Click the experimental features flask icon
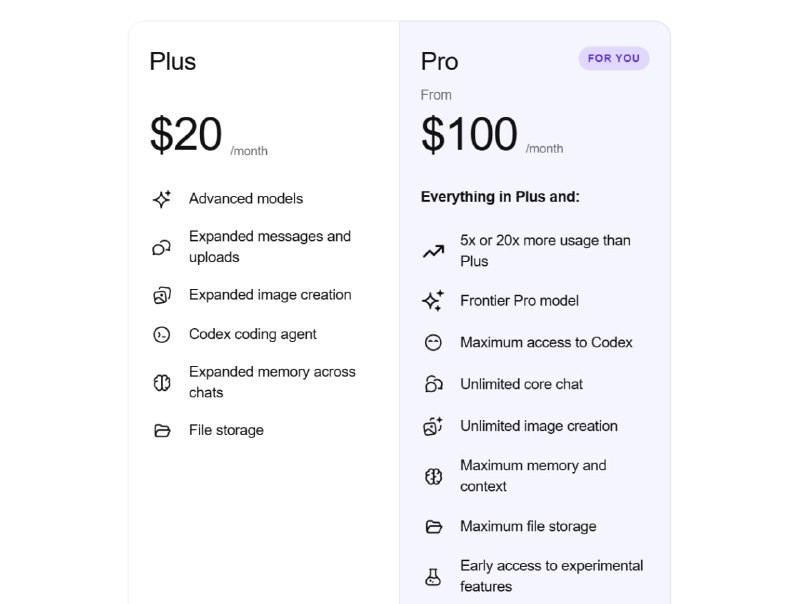800x604 pixels. pyautogui.click(x=432, y=576)
